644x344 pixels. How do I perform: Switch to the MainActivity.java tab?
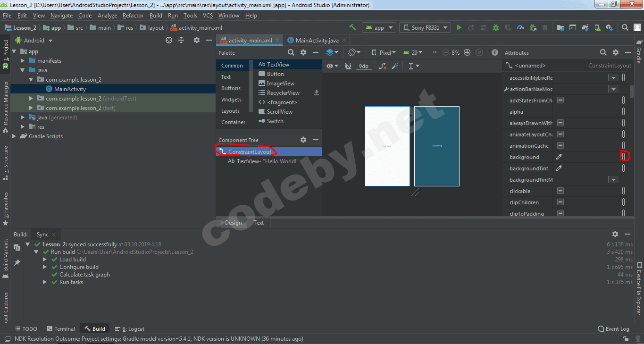point(317,41)
